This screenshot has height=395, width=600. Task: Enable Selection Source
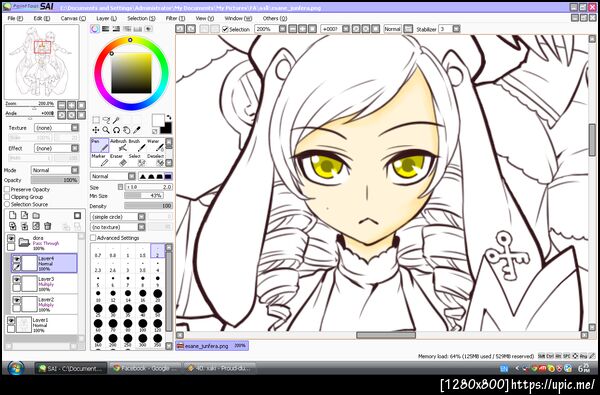click(7, 204)
